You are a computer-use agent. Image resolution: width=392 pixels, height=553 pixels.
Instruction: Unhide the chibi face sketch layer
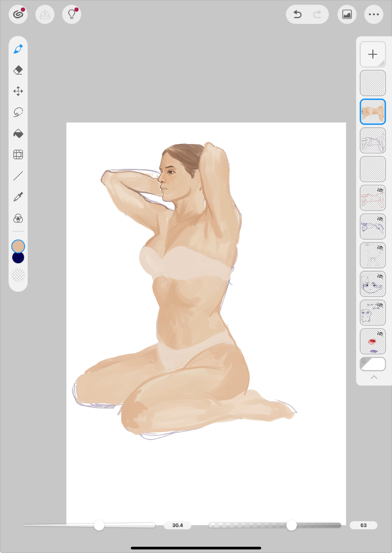(380, 277)
